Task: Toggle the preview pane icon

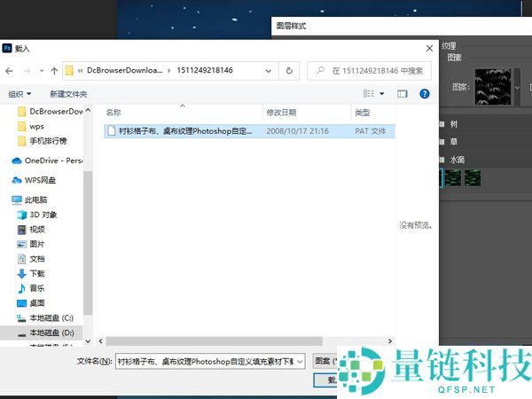Action: [x=403, y=93]
